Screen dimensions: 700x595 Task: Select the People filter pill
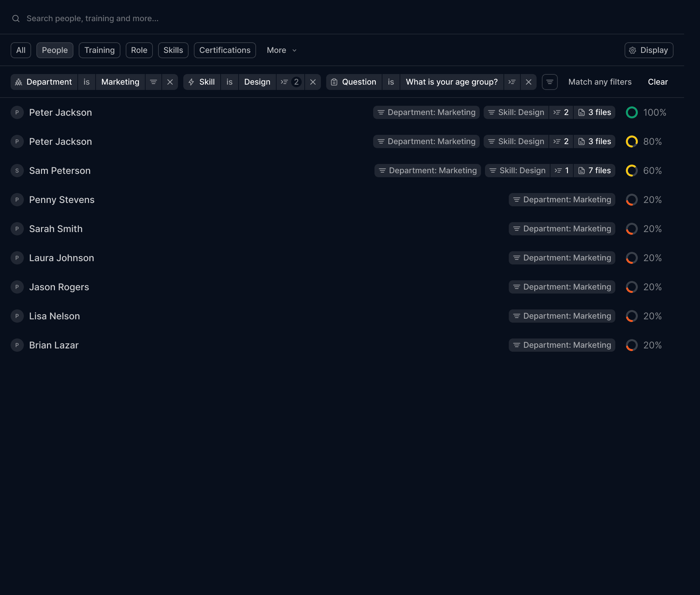click(x=55, y=50)
